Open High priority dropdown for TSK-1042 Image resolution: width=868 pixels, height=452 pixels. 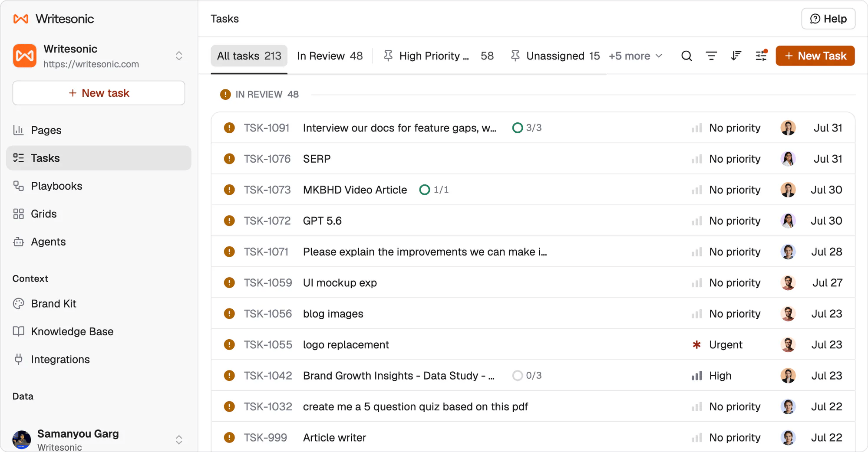[x=712, y=376]
